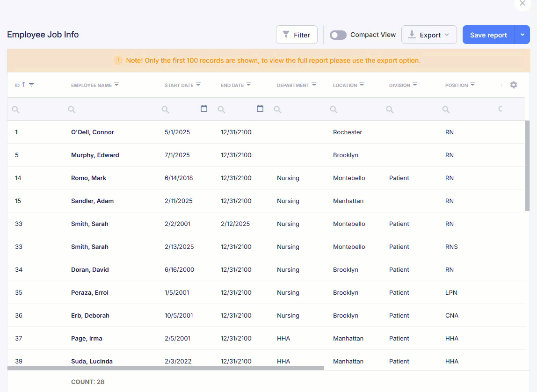Screen dimensions: 537x392
Task: Select the O'Dell, Connor row name
Action: pos(92,132)
